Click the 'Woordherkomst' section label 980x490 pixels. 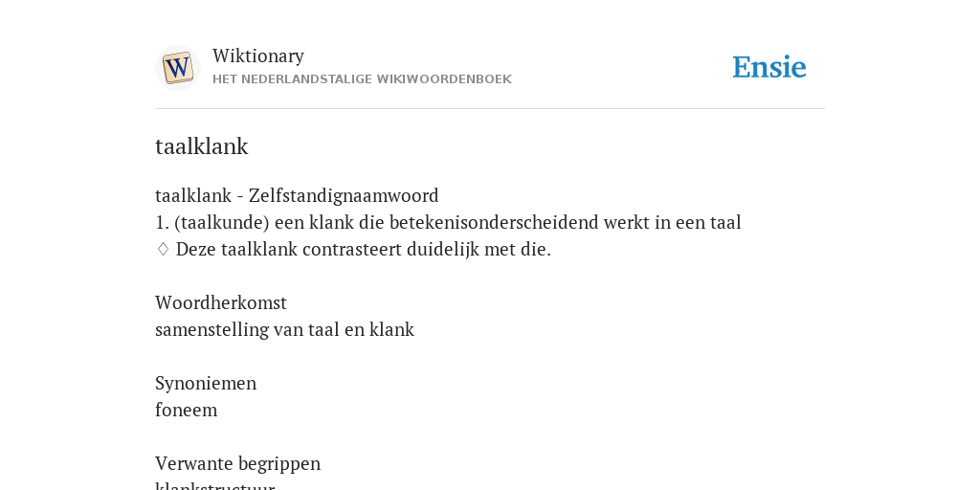click(221, 303)
